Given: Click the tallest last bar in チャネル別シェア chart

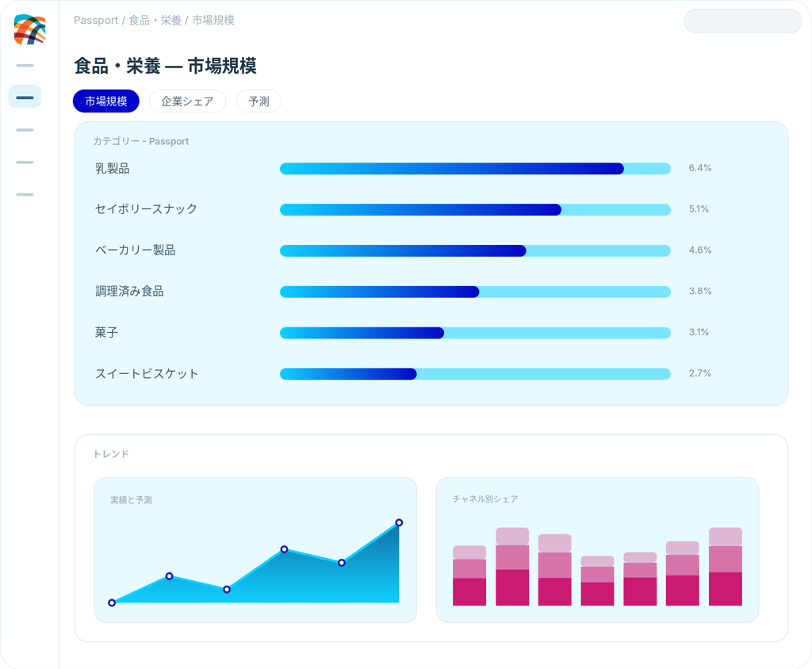Looking at the screenshot, I should (725, 567).
